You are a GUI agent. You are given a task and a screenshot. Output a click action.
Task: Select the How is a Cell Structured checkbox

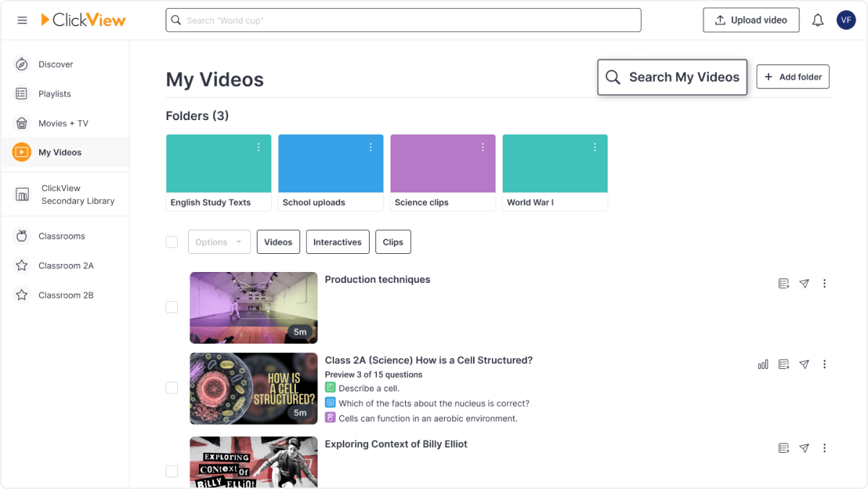(x=171, y=388)
